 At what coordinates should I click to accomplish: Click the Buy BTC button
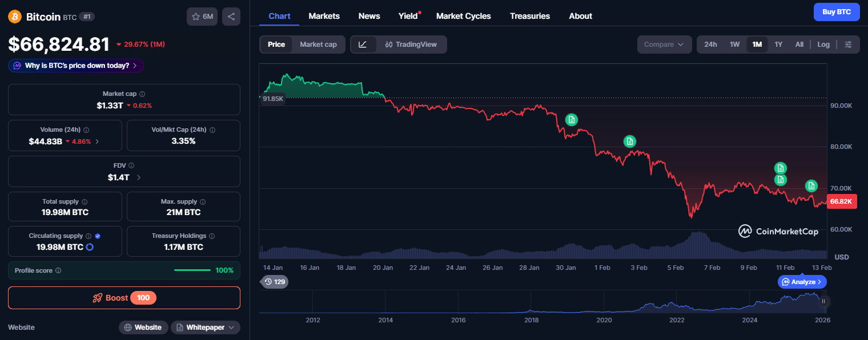837,11
